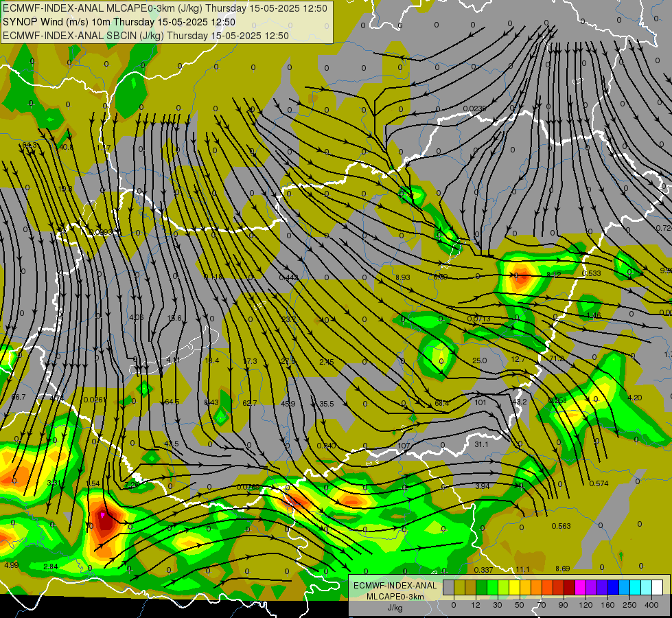
Task: Click the dark blue legend swatch
Action: pyautogui.click(x=613, y=587)
